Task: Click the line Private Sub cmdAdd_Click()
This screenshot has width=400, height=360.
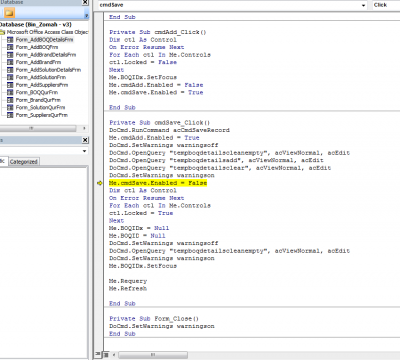Action: click(158, 32)
